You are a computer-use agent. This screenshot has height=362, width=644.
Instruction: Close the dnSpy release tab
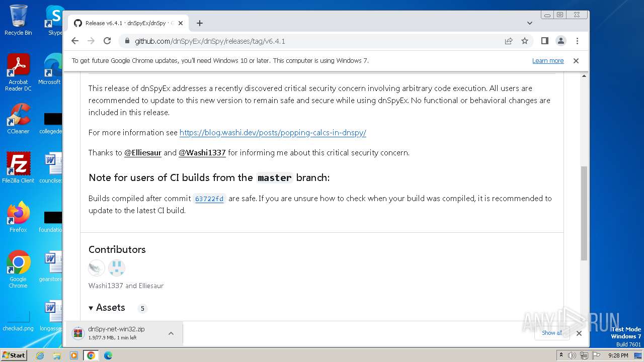181,23
